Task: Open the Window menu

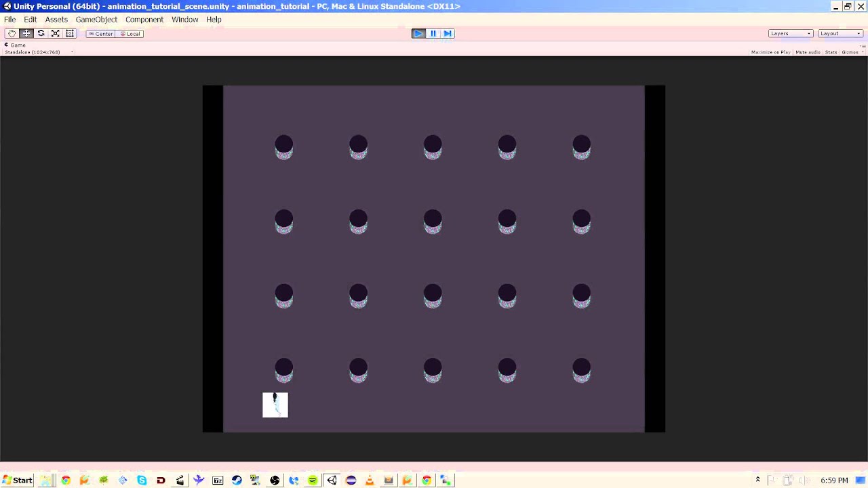Action: (x=184, y=20)
